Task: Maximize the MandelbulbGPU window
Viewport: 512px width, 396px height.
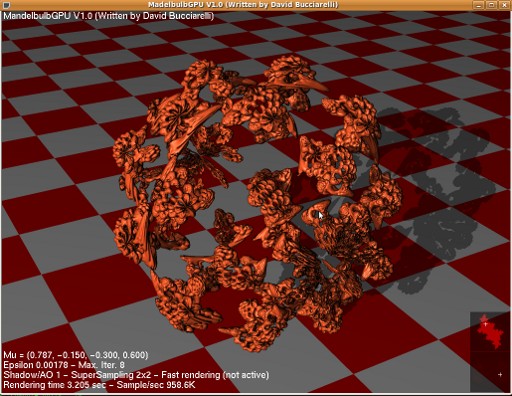Action: [491, 5]
